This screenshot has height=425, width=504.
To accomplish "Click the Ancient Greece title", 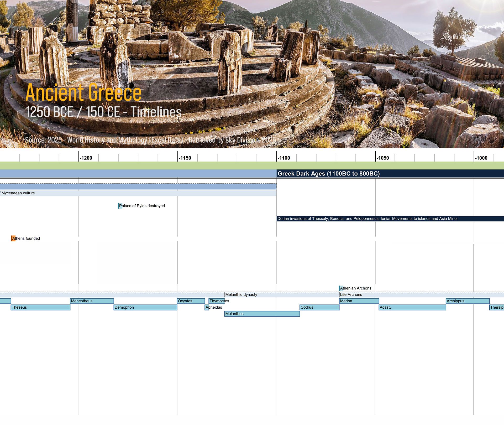I will coord(83,92).
